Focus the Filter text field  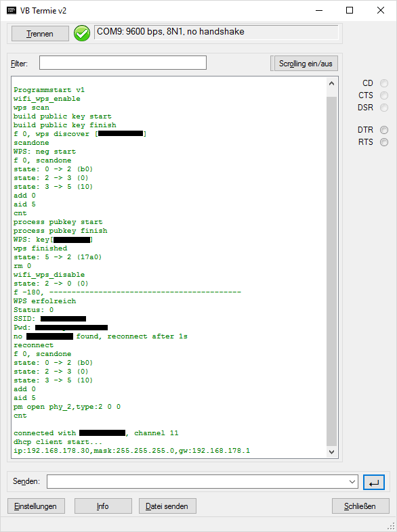point(123,63)
